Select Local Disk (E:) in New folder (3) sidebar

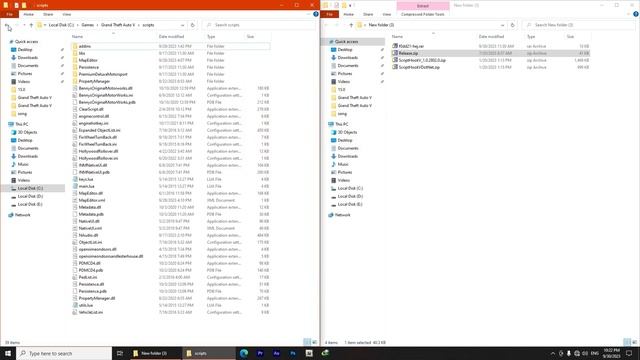coord(350,204)
